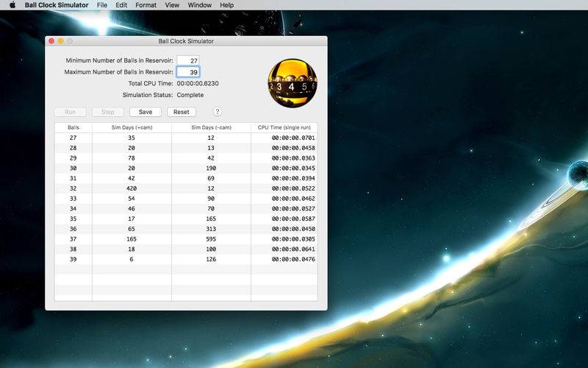Open the Edit menu
Screen dimensions: 588x368
coord(121,5)
